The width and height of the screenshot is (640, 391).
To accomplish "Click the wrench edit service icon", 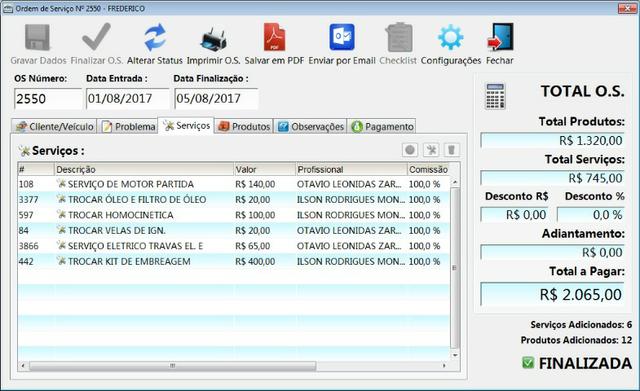I will click(x=431, y=150).
